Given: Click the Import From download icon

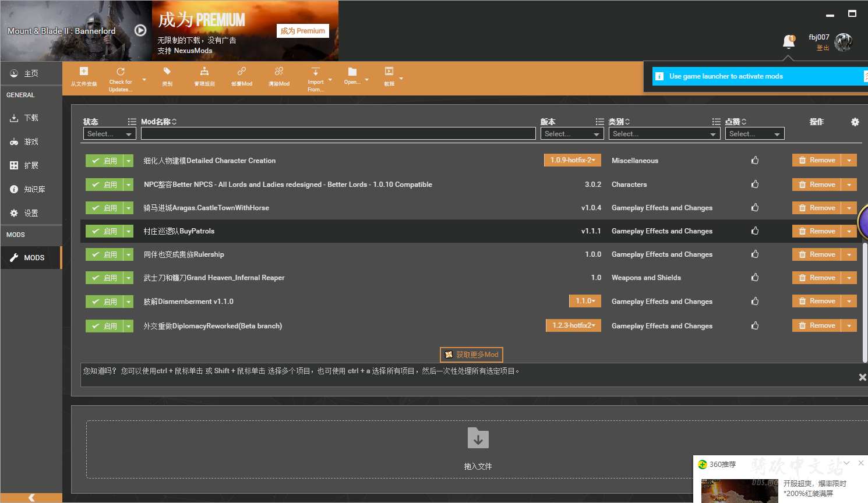Looking at the screenshot, I should click(x=316, y=71).
